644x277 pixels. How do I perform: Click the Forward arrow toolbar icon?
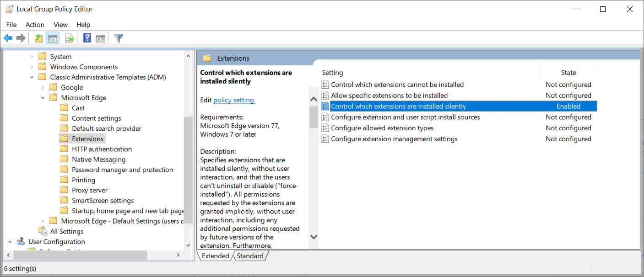21,38
